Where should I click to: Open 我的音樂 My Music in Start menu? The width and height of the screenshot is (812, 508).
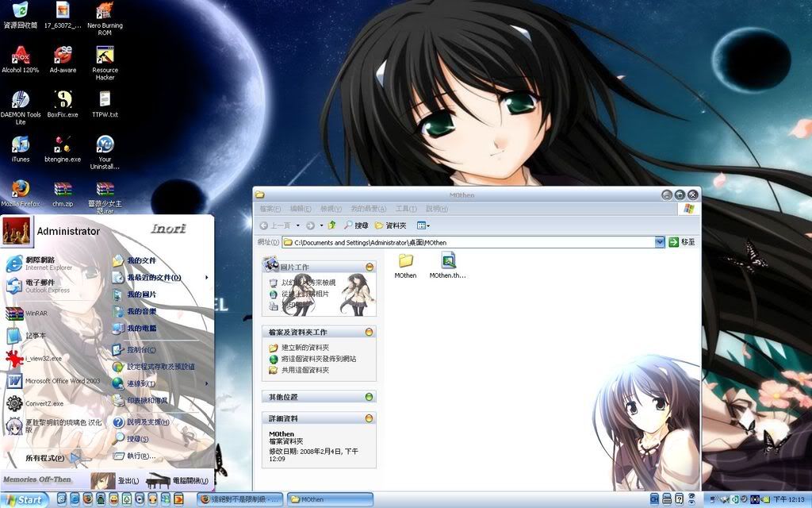tap(135, 311)
